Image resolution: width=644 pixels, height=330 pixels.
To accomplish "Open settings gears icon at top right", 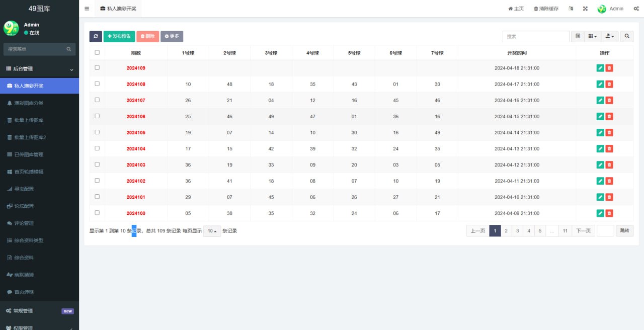I will pyautogui.click(x=636, y=9).
